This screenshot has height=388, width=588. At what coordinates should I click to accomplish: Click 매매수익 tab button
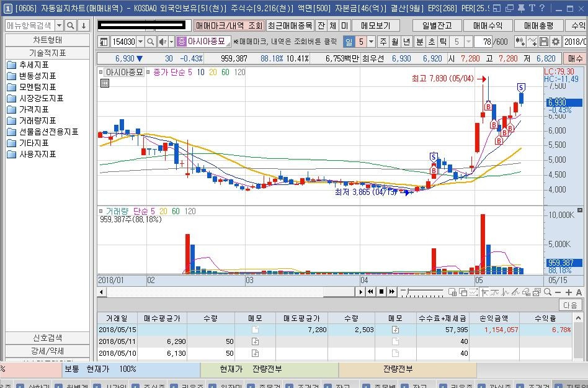(x=488, y=25)
